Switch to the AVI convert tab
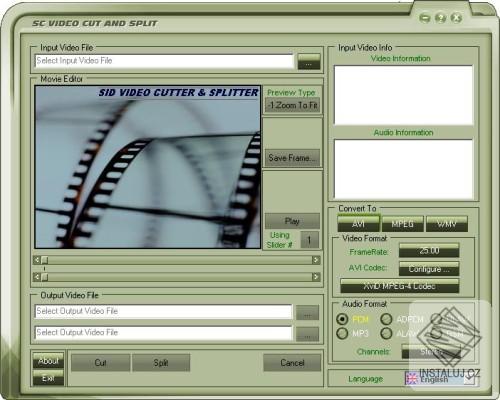 [x=358, y=224]
